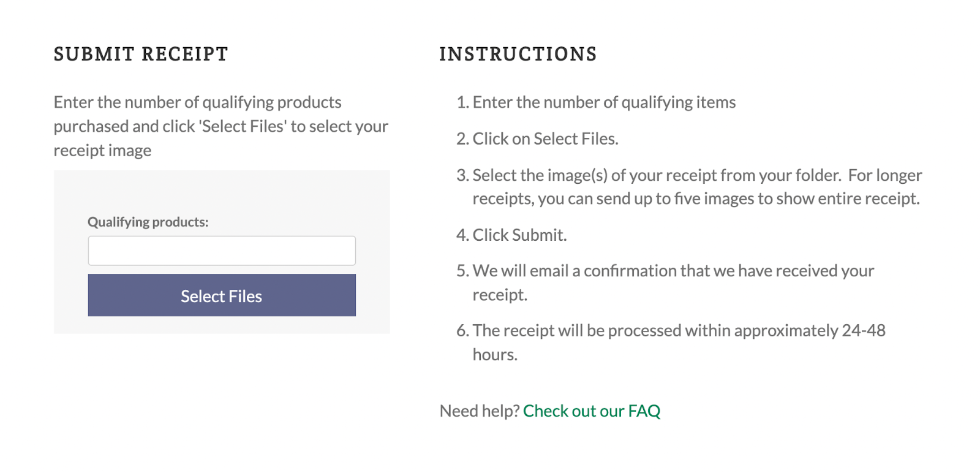Click the 'Need help?' text
The image size is (980, 473).
480,411
